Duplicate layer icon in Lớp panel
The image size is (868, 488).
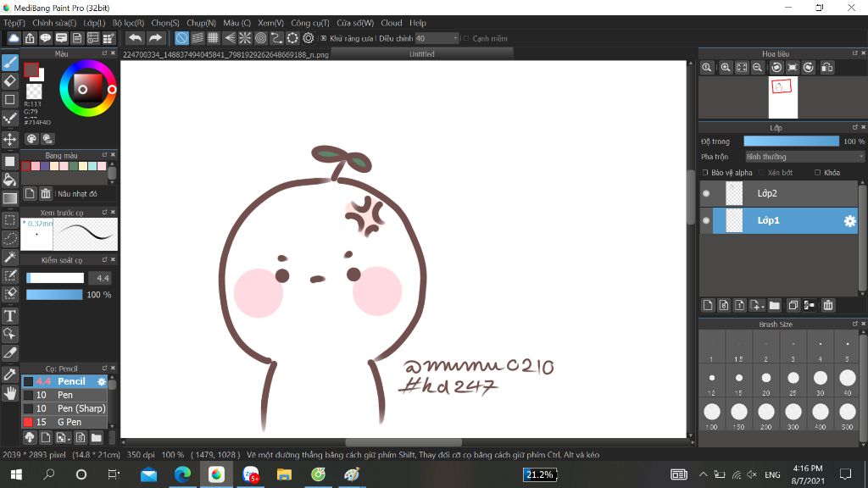[793, 305]
